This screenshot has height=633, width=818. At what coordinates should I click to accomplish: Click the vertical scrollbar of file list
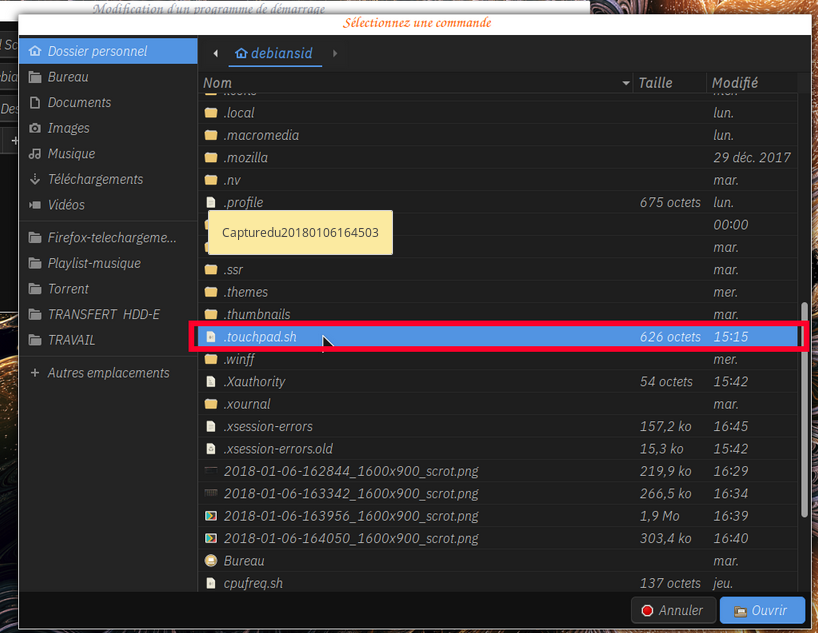[x=803, y=410]
